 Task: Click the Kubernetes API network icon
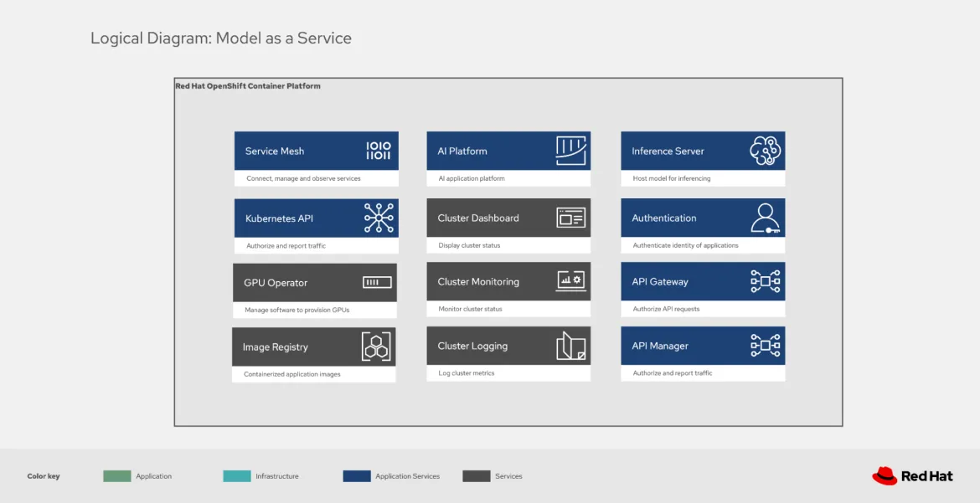tap(378, 218)
